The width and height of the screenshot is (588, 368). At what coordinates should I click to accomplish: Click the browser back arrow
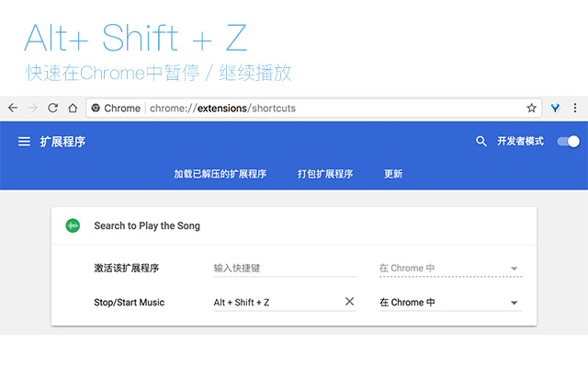[x=13, y=108]
